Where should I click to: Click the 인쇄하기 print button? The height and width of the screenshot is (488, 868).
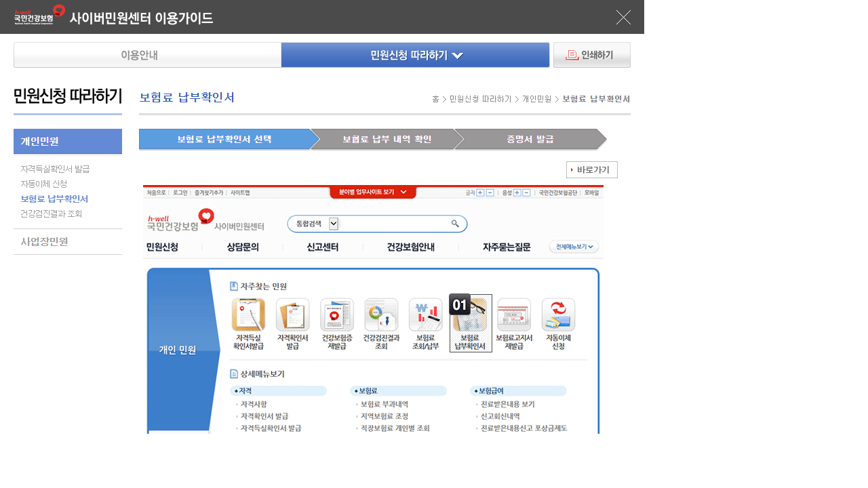click(592, 55)
